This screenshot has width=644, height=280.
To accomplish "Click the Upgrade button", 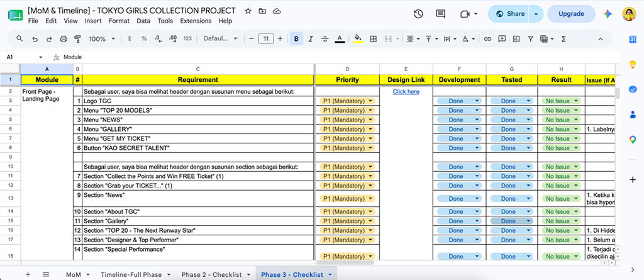I will [x=571, y=14].
